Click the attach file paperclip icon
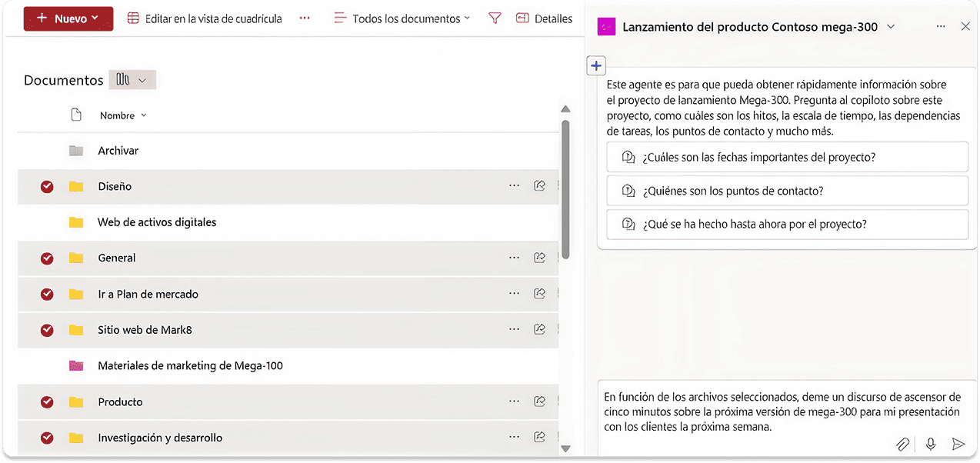Screen dimensions: 980x463 902,444
